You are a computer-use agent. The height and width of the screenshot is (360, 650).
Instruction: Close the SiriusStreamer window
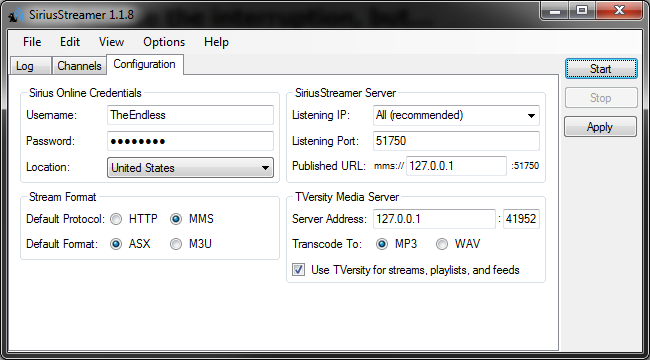[619, 11]
